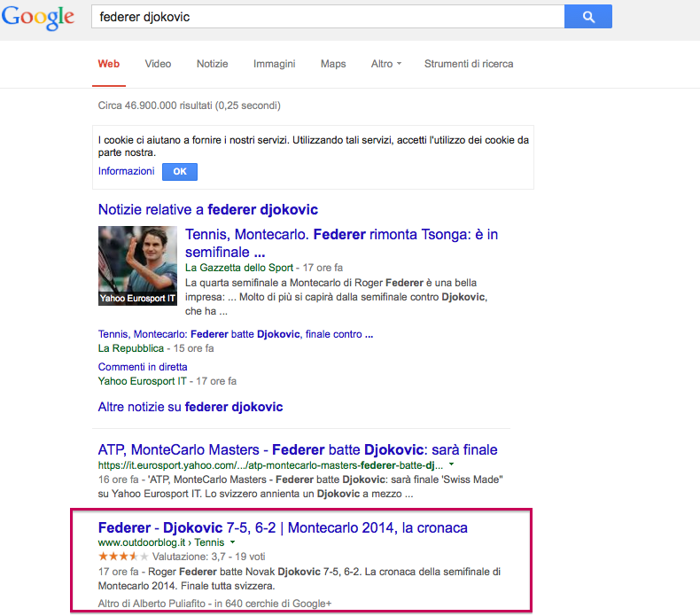This screenshot has width=700, height=616.
Task: Click the www.outdoorblog.it › Tennis URL
Action: tap(161, 542)
